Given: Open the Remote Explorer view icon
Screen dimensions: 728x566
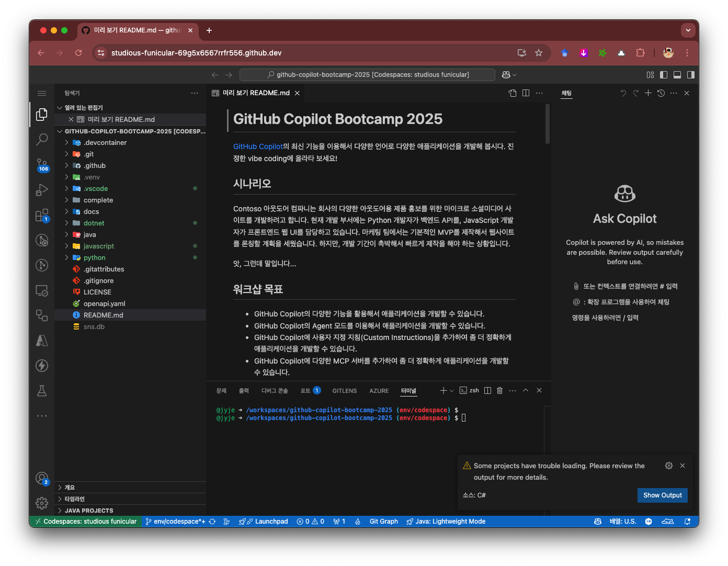Looking at the screenshot, I should 42,290.
